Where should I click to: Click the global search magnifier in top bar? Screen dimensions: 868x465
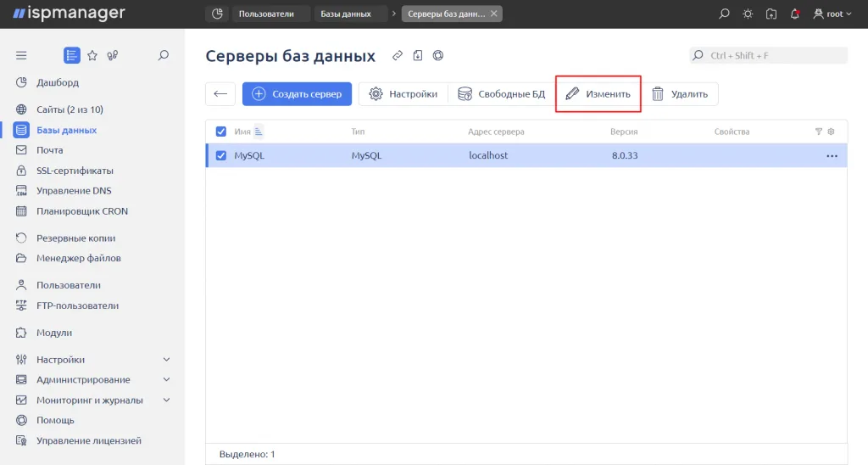(724, 14)
